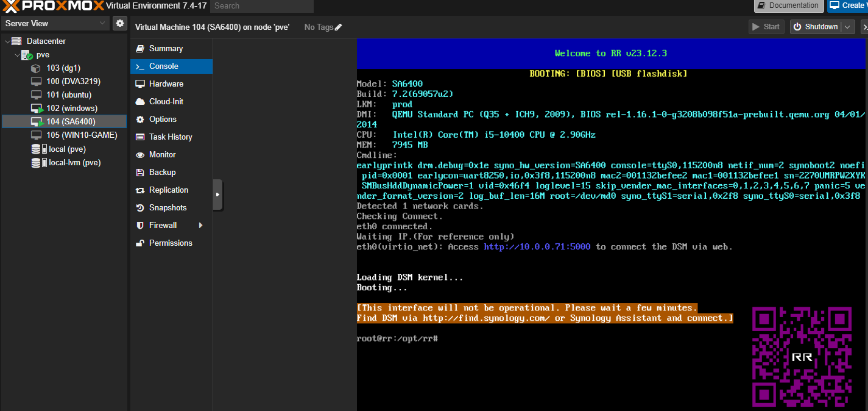This screenshot has height=411, width=868.
Task: Click the Documentation button
Action: tap(788, 5)
